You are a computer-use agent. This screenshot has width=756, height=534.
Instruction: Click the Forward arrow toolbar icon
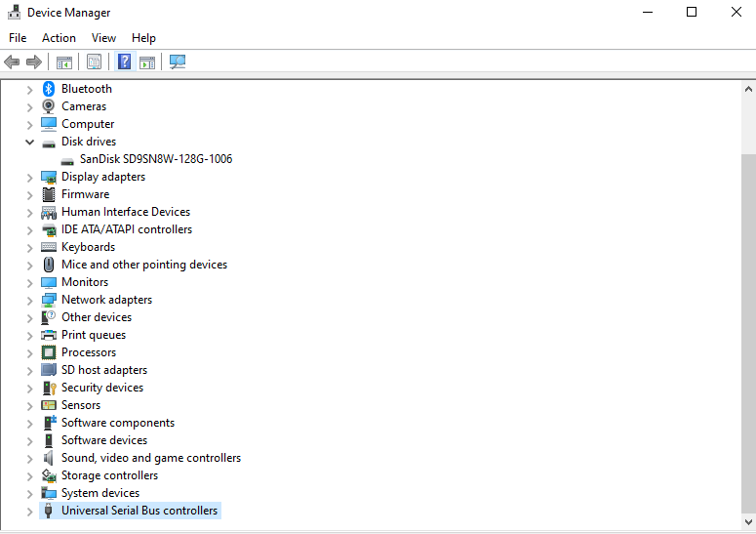point(34,62)
